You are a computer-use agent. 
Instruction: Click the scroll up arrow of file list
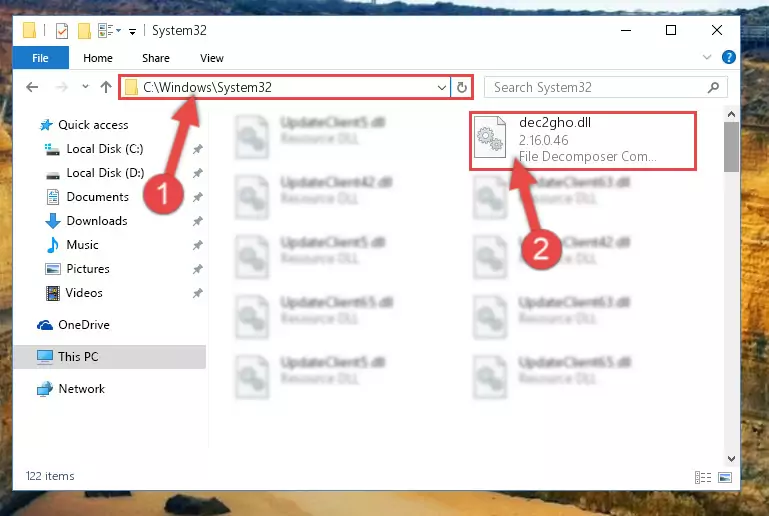[x=731, y=114]
